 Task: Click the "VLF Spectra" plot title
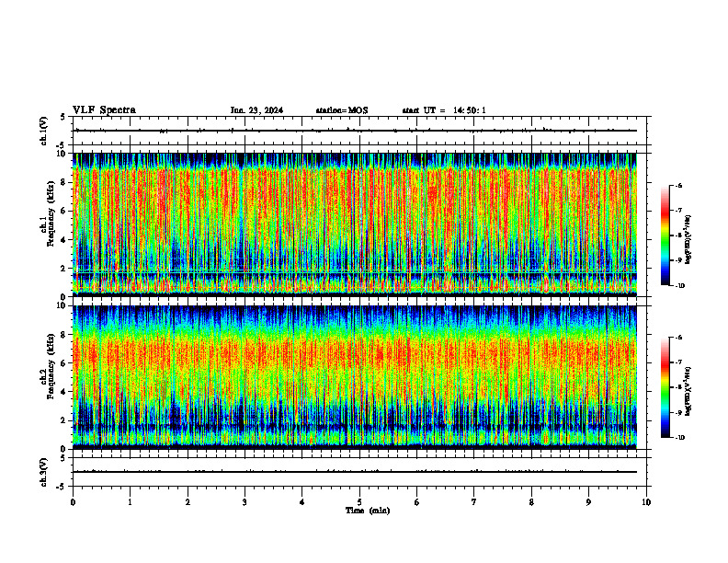[105, 110]
